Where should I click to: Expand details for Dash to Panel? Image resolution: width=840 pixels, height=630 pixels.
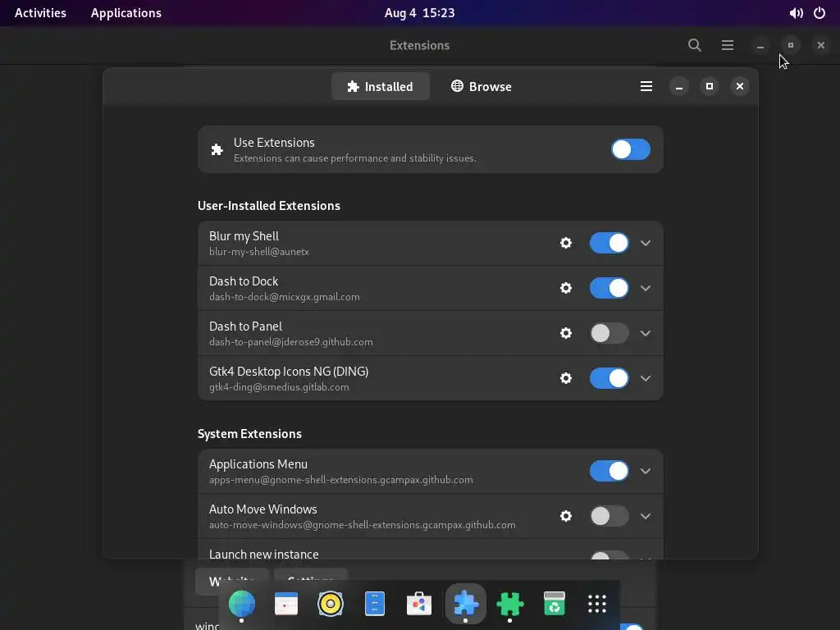pos(646,333)
